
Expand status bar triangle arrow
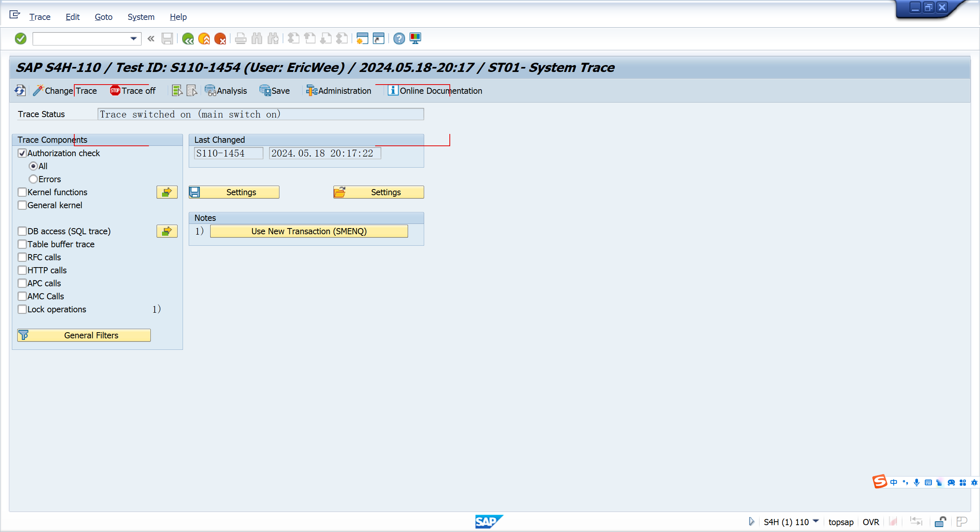tap(751, 522)
